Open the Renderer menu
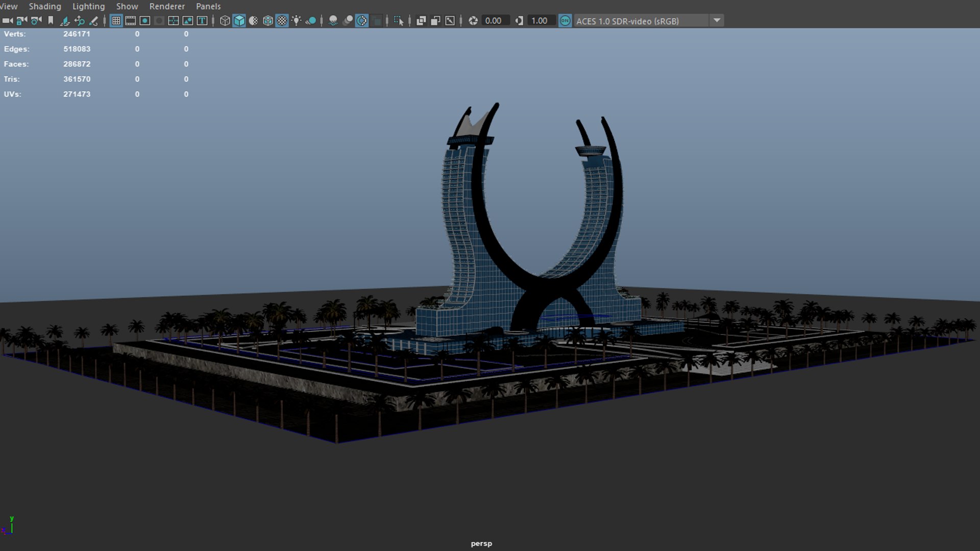The width and height of the screenshot is (980, 551). (167, 6)
